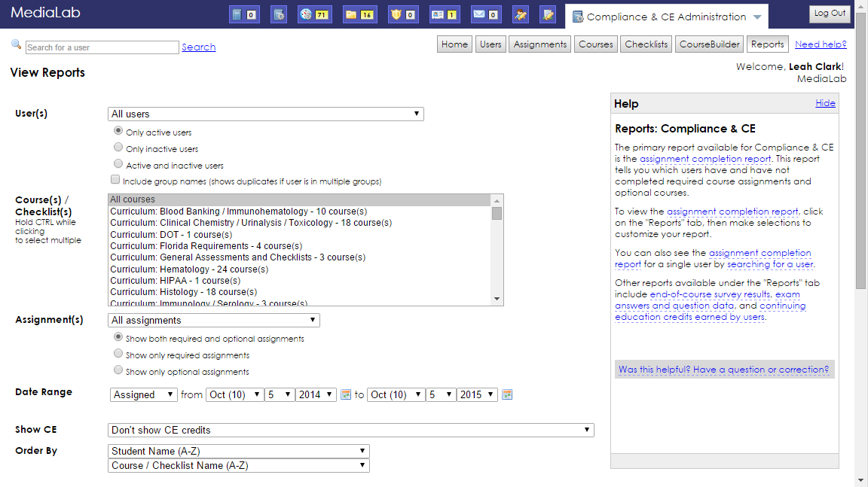The image size is (868, 487).
Task: Expand Compliance & CE Administration module menu
Action: point(757,17)
